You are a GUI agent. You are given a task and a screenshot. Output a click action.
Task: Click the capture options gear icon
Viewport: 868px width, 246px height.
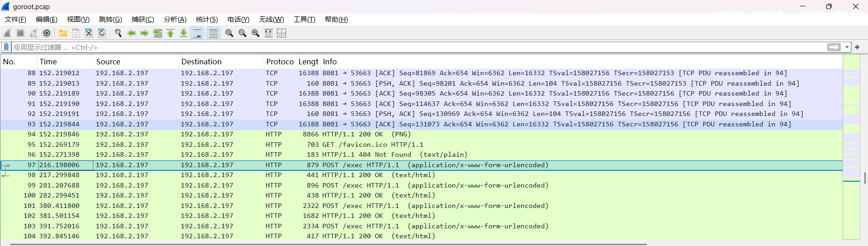pyautogui.click(x=47, y=33)
